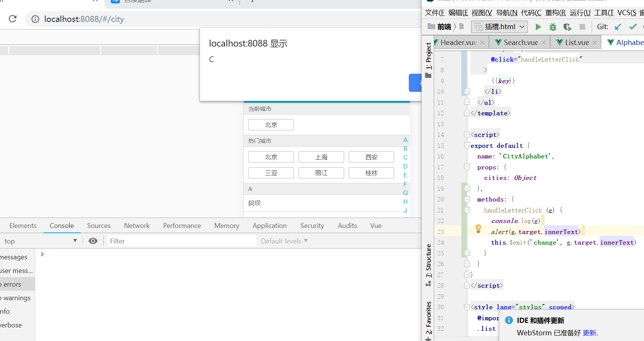Screen dimensions: 644x341
Task: Open the Application tab in DevTools
Action: pyautogui.click(x=270, y=226)
